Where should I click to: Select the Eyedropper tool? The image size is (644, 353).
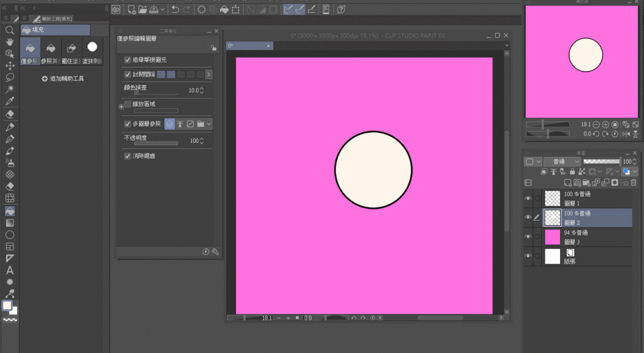pyautogui.click(x=10, y=101)
